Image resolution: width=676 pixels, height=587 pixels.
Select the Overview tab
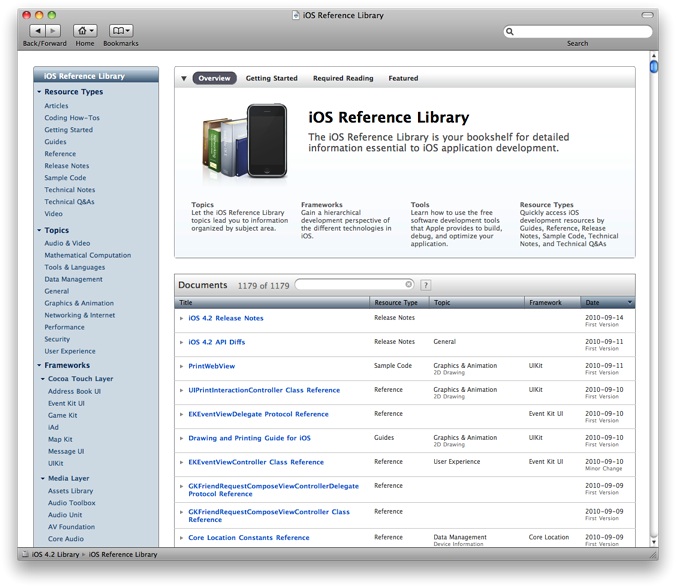(x=214, y=78)
